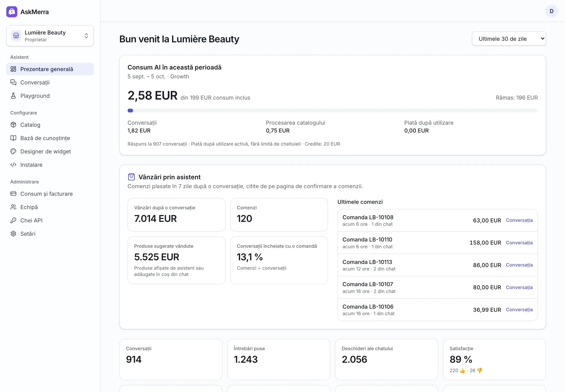Click the AI consumption progress bar

[x=332, y=111]
